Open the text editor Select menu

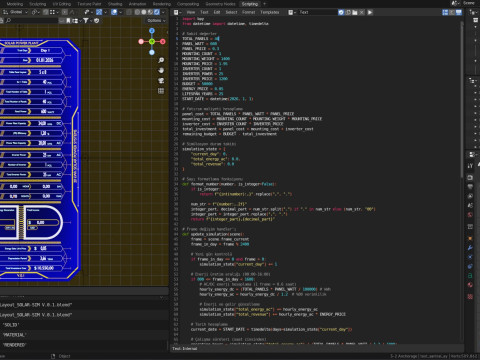231,12
